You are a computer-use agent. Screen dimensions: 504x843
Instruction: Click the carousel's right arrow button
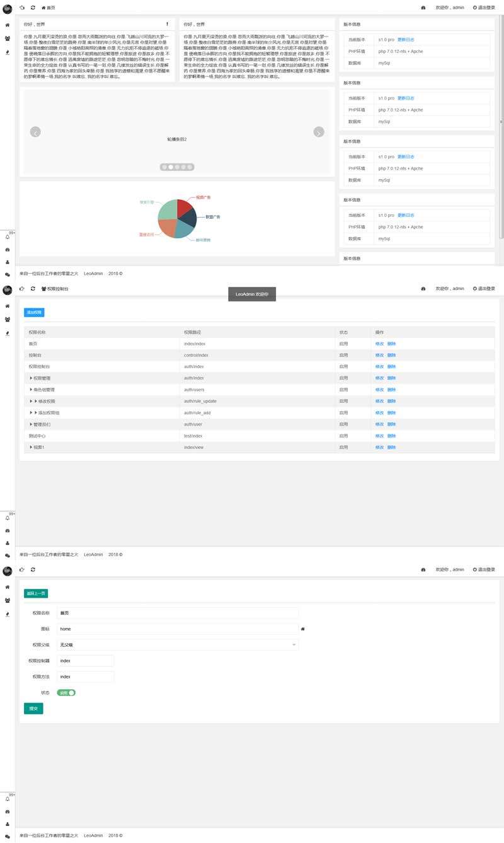tap(319, 132)
